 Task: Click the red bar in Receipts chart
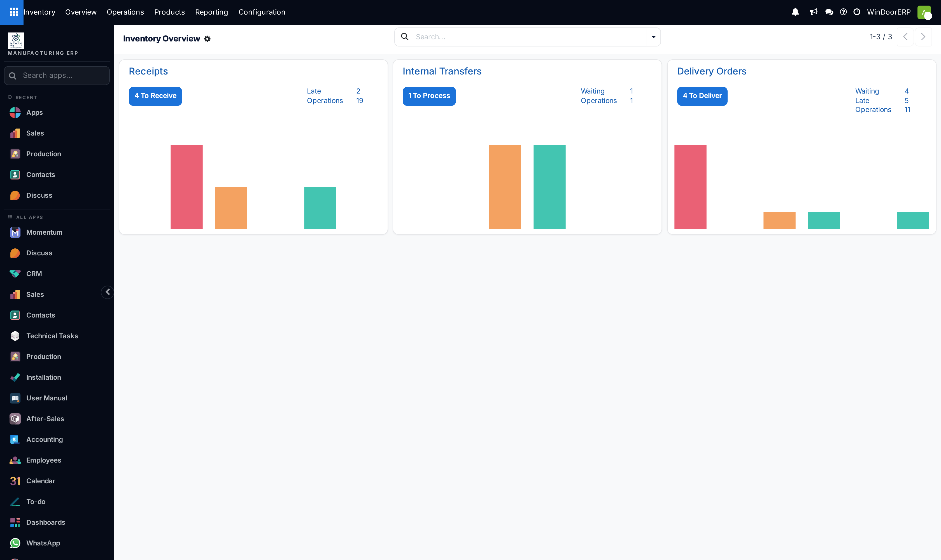pos(187,187)
